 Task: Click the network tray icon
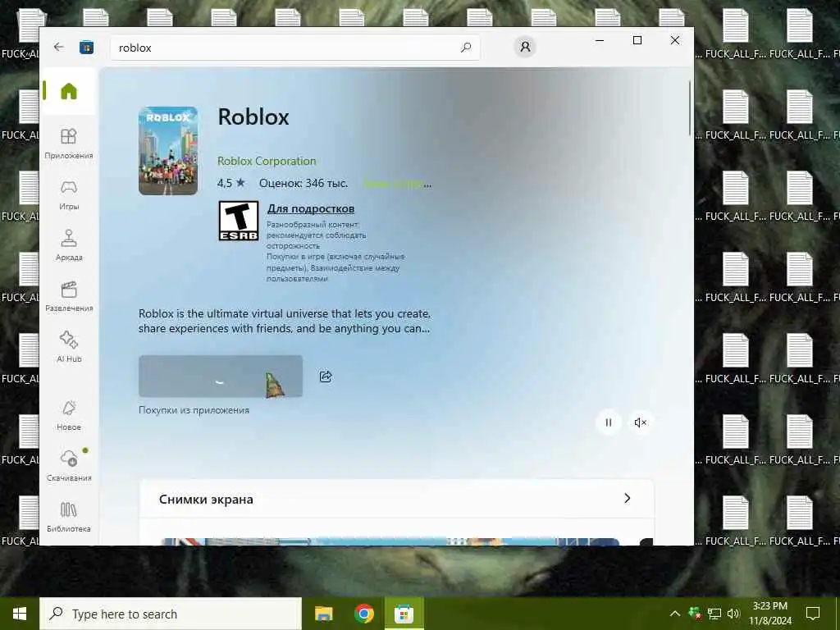tap(714, 614)
